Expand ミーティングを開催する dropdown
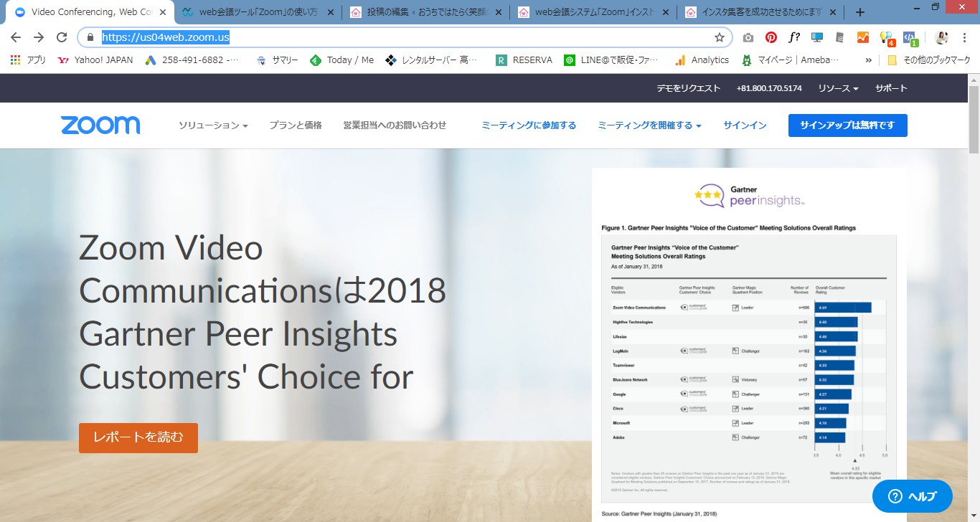Viewport: 980px width, 522px height. [x=649, y=125]
